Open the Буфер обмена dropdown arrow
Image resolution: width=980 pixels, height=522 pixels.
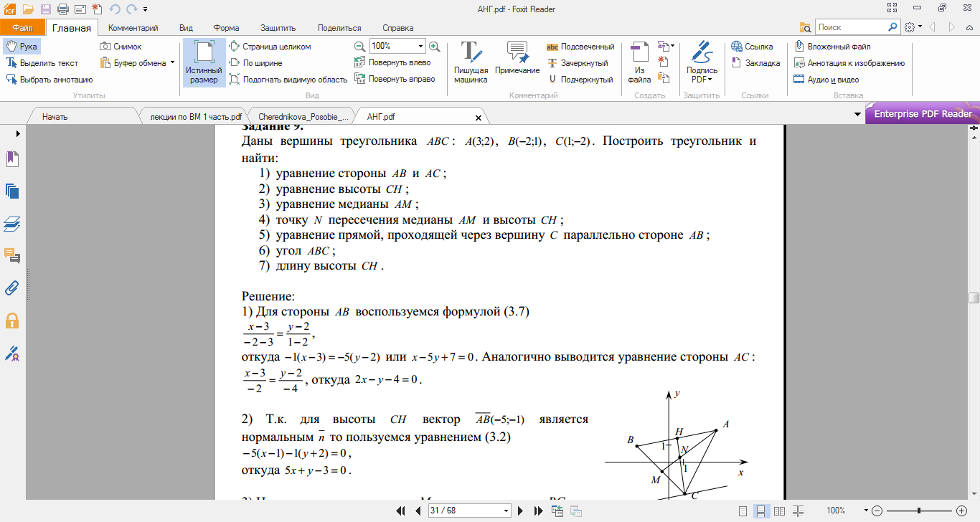[172, 63]
